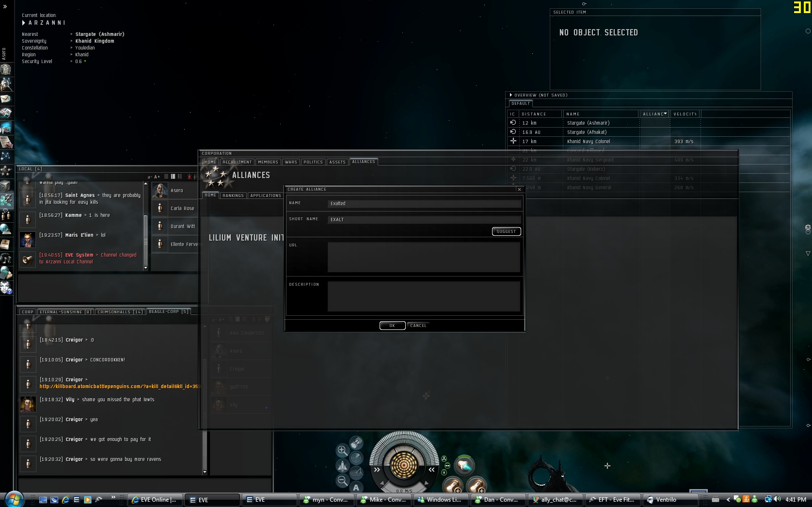Screen dimensions: 812x507
Task: Open the tactical overlay icon on HUD
Action: pos(356,472)
